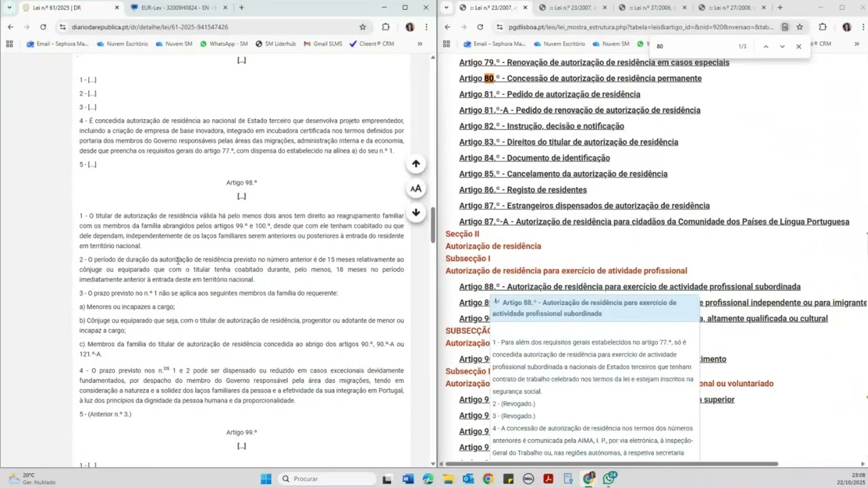This screenshot has width=868, height=488.
Task: Open 'Artigo 86.º - Registo de residentes'
Action: 523,190
